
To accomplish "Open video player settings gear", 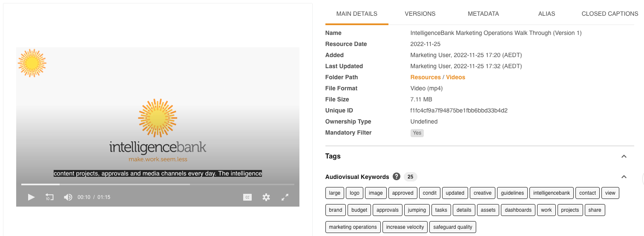I will [266, 197].
